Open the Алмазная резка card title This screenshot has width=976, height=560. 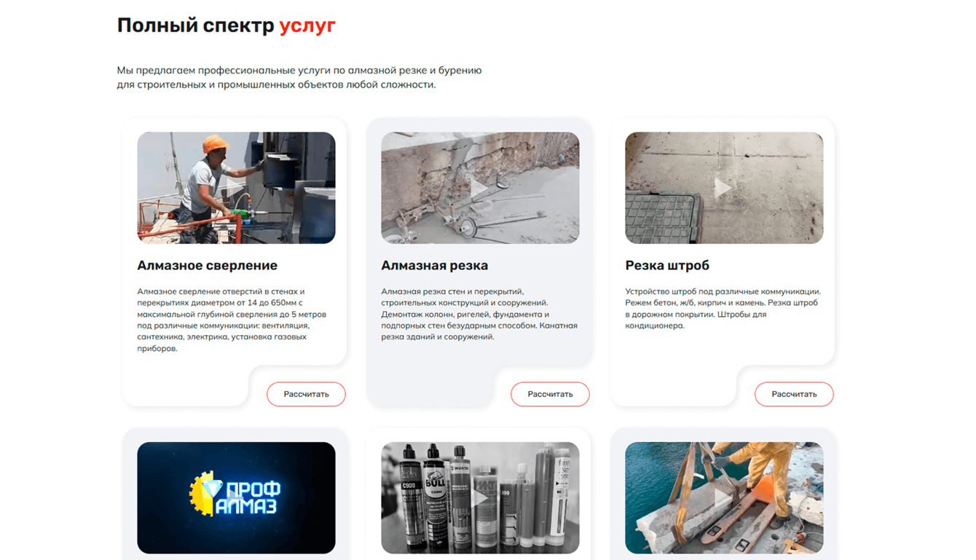(x=434, y=265)
